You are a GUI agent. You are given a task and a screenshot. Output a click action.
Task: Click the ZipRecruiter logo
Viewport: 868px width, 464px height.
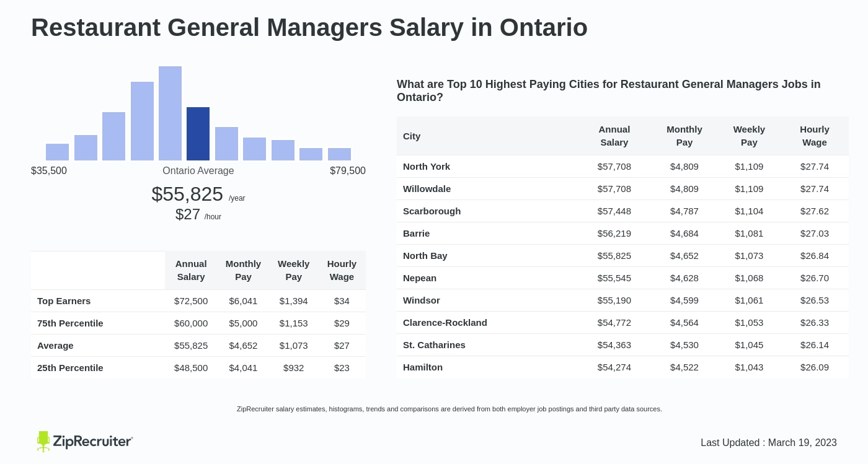(85, 441)
